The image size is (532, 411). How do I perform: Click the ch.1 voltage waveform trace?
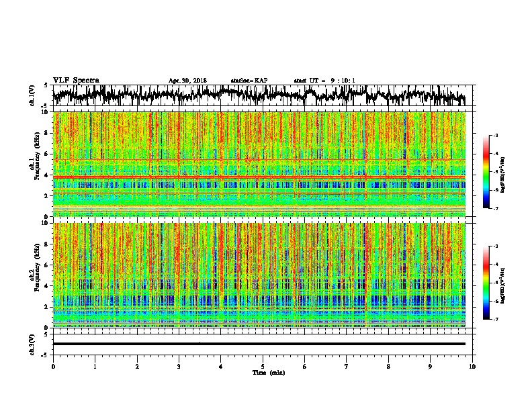[259, 95]
